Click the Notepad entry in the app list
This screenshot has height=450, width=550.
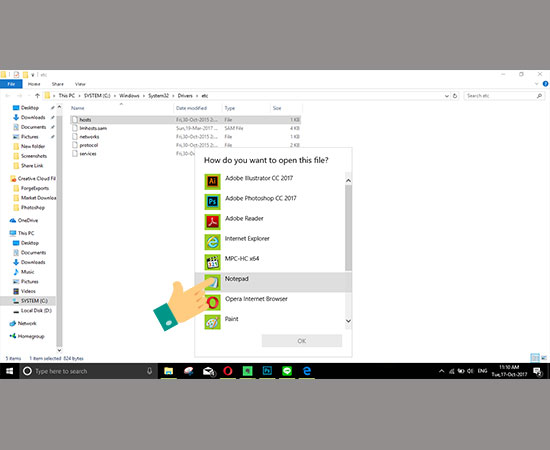pos(273,282)
